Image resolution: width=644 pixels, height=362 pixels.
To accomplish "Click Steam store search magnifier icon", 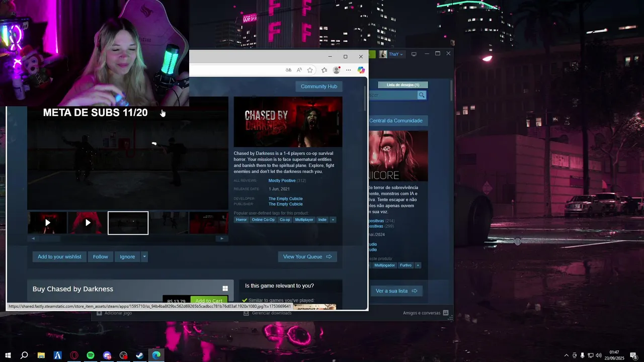I will click(422, 95).
